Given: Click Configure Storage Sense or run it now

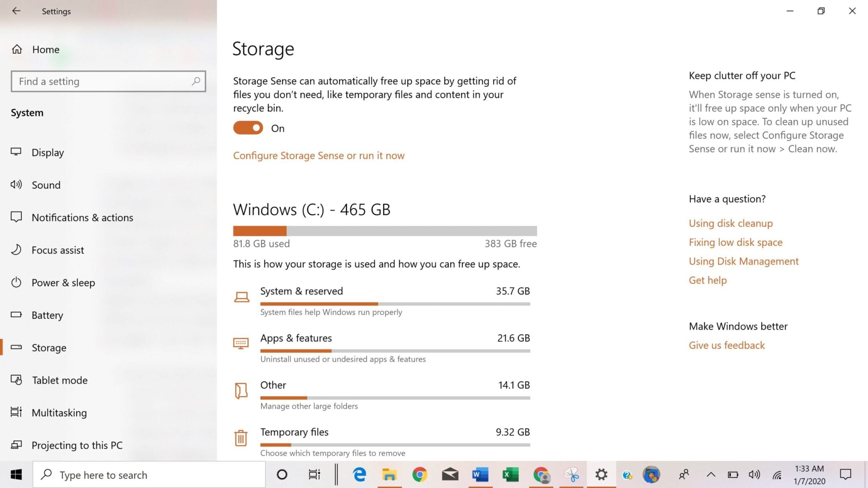Looking at the screenshot, I should (x=319, y=155).
